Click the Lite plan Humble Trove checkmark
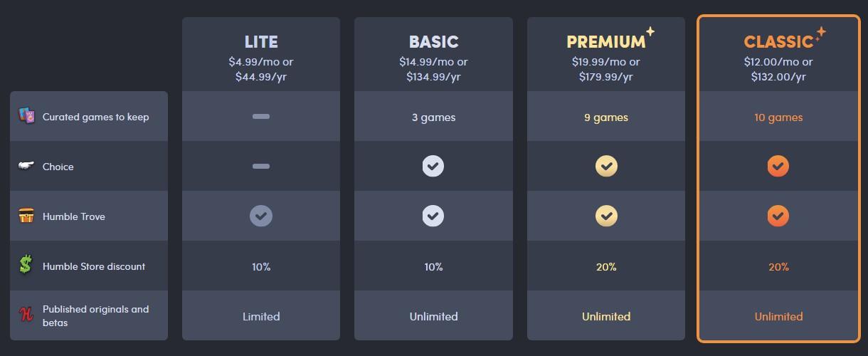This screenshot has height=356, width=868. [261, 216]
